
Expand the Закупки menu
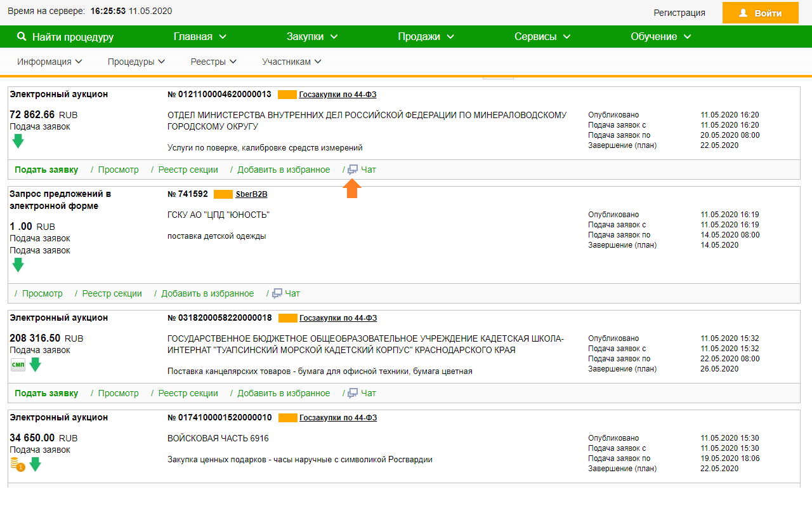coord(311,37)
